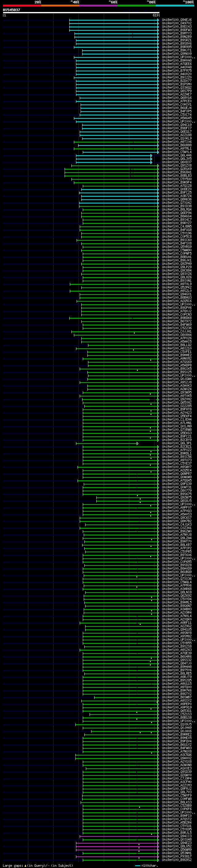
Task: Click the green alignment bar of UniRef100_A9TML1
Action: (x=116, y=149)
